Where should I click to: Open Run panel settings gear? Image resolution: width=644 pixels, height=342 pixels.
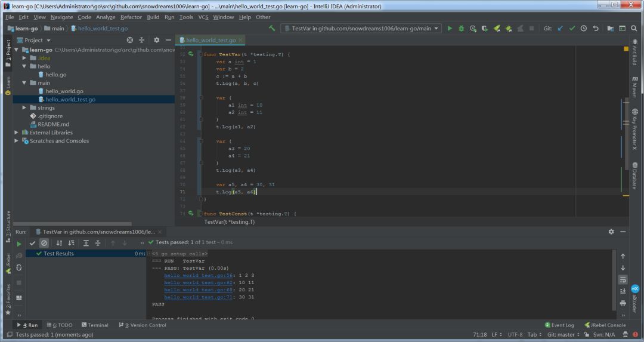point(611,232)
